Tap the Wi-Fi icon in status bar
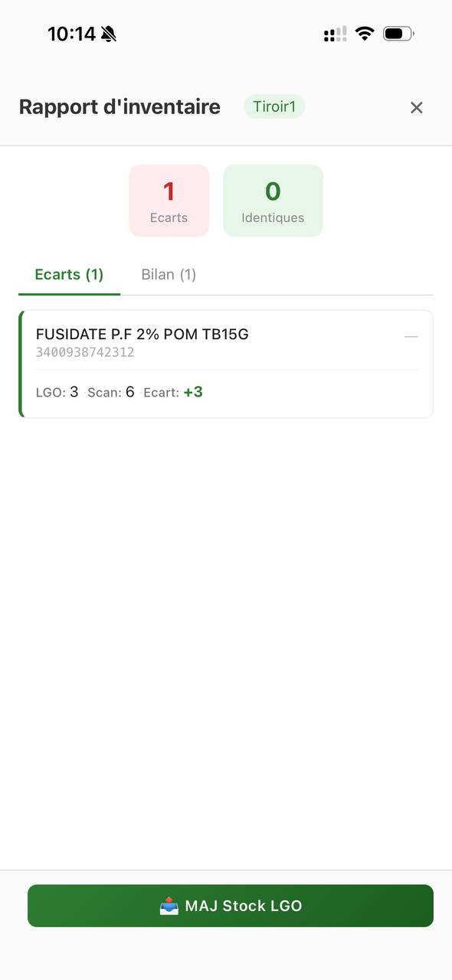This screenshot has width=452, height=980. coord(364,33)
